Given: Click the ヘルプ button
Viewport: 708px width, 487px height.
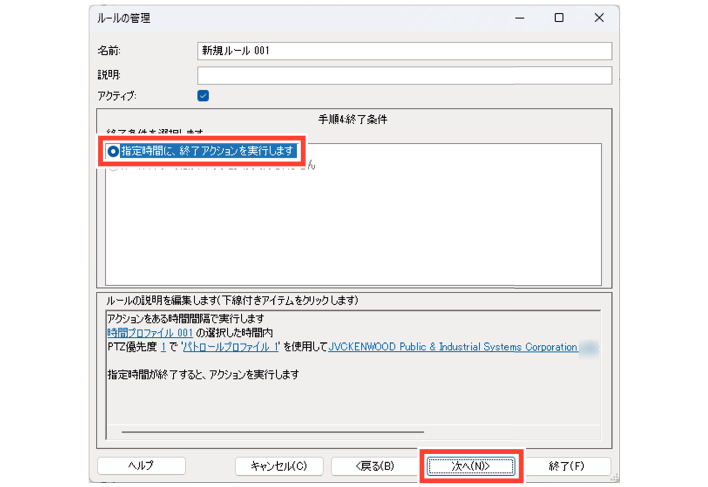Looking at the screenshot, I should pyautogui.click(x=141, y=466).
